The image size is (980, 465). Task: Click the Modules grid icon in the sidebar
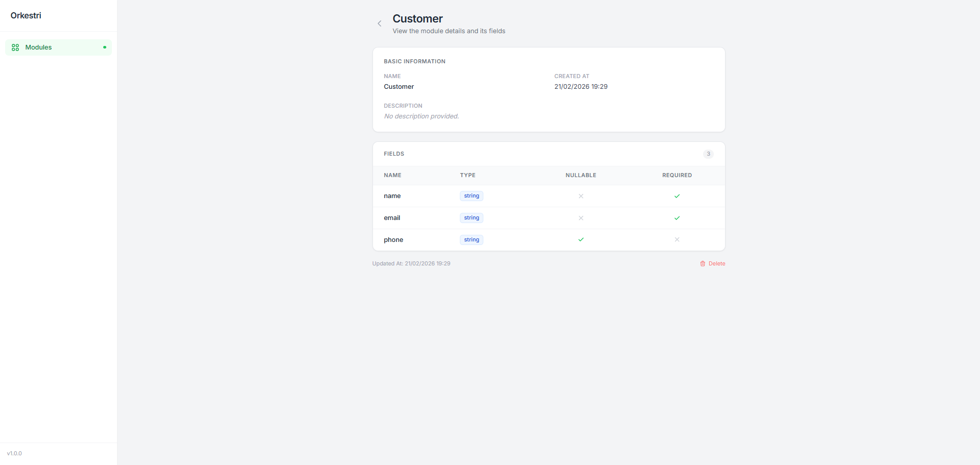click(x=14, y=47)
